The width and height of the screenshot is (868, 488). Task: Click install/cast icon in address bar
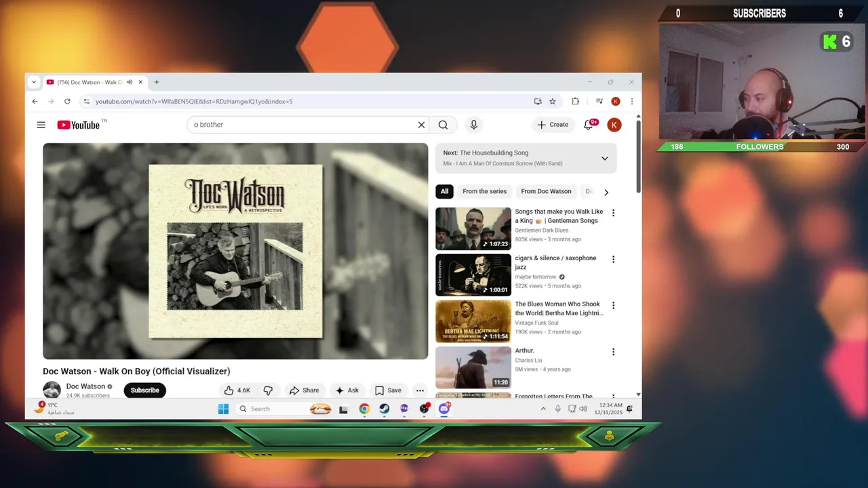[x=538, y=102]
